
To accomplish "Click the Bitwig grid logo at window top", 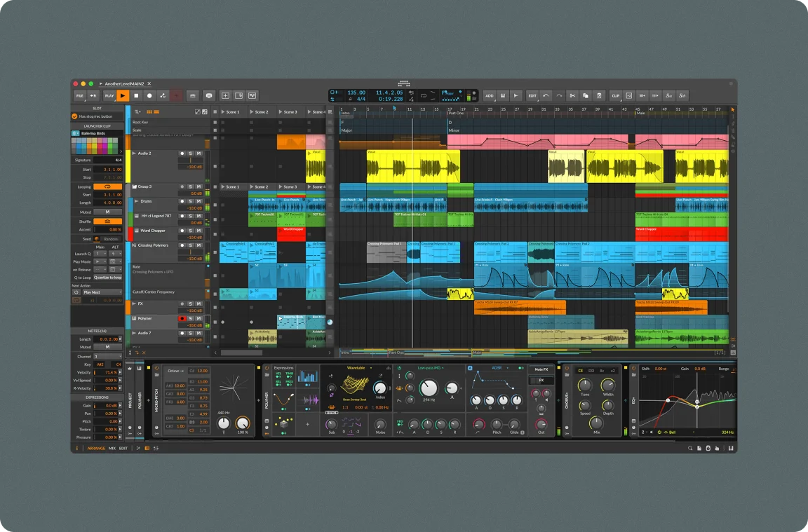I will (404, 83).
